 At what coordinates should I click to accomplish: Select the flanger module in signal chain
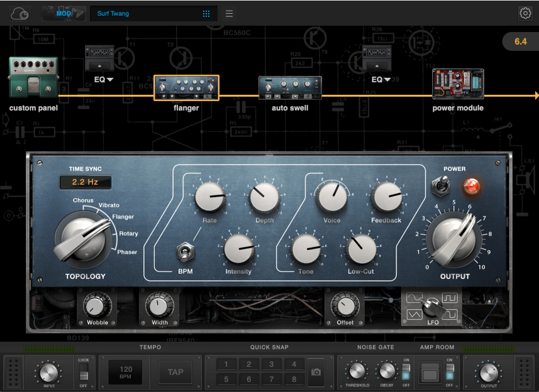coord(186,88)
